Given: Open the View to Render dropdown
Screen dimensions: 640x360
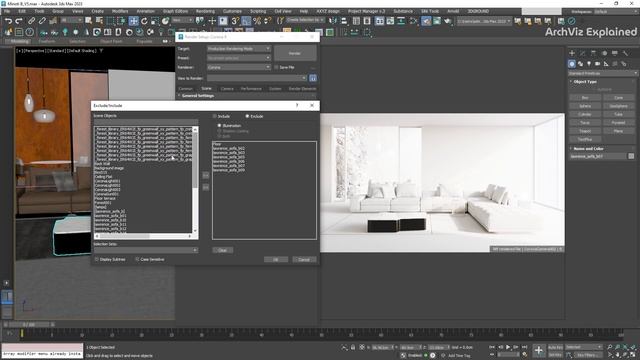Looking at the screenshot, I should [x=257, y=78].
